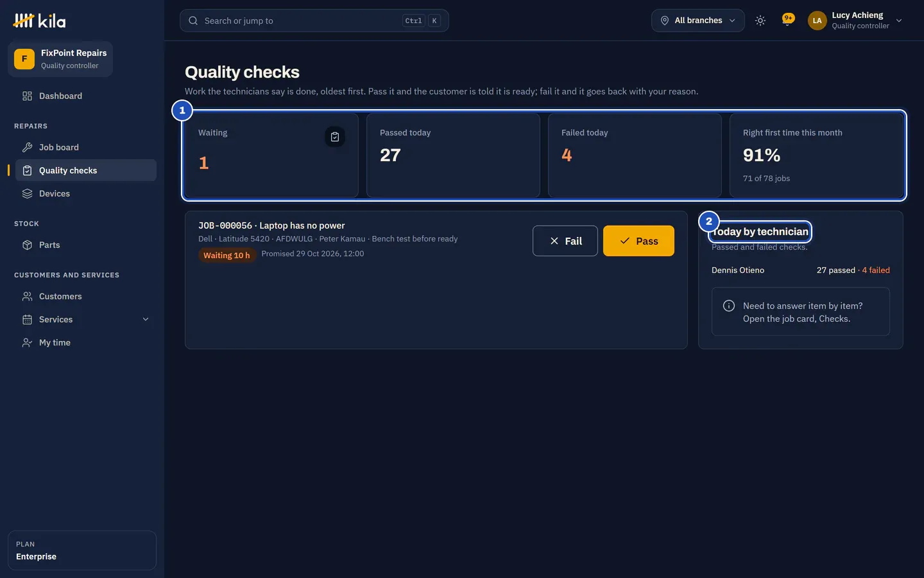Click the Enterprise plan card
Image resolution: width=924 pixels, height=578 pixels.
(82, 550)
